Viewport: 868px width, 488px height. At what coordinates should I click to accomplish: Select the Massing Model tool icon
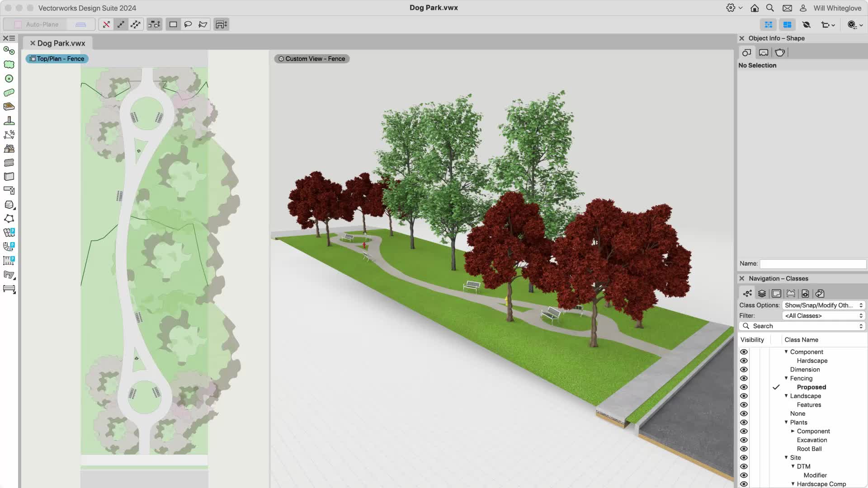pos(9,205)
